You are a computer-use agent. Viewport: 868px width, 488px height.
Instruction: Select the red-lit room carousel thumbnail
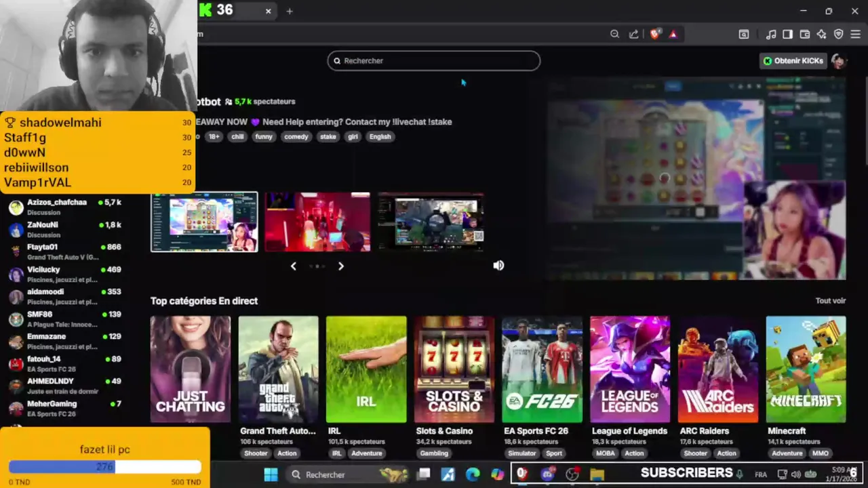(x=317, y=222)
